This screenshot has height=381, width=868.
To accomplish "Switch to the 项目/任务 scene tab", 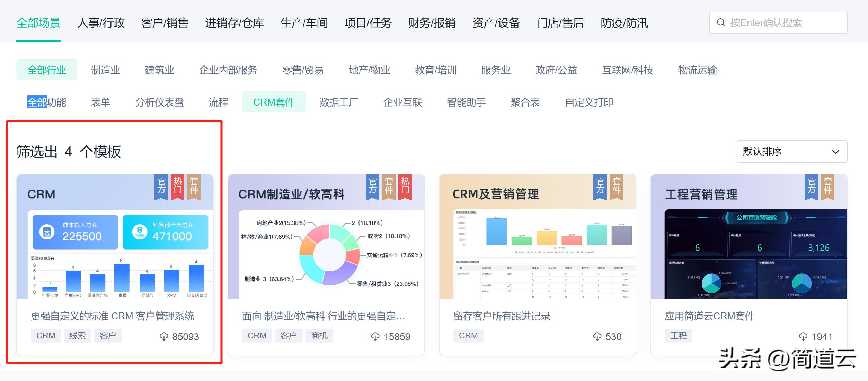I will click(x=368, y=23).
